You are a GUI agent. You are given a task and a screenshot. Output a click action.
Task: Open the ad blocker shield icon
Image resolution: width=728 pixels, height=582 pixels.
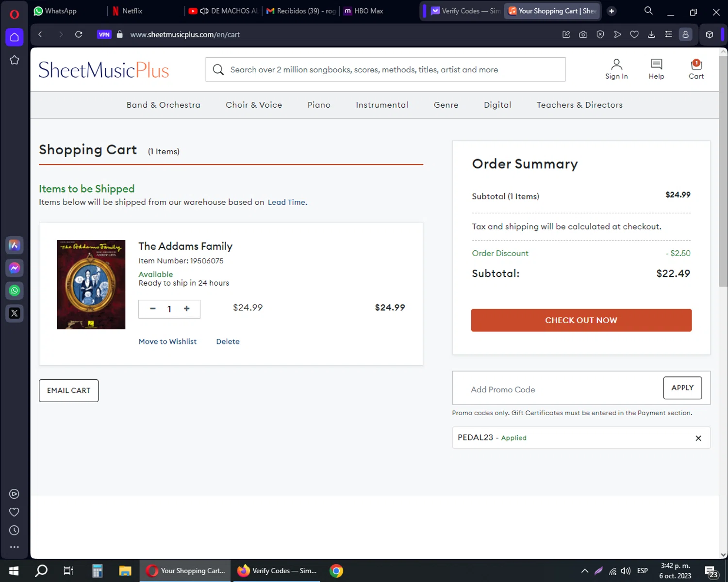pos(600,34)
